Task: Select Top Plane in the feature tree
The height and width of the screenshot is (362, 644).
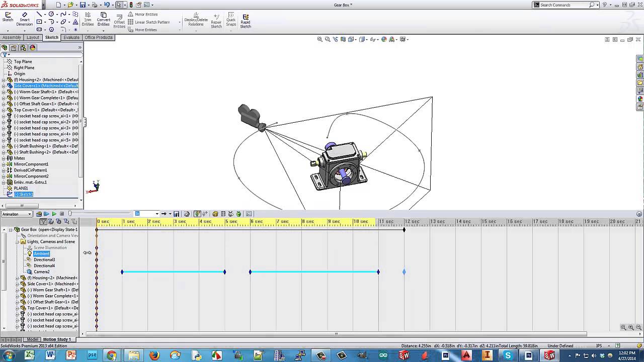Action: [23, 62]
